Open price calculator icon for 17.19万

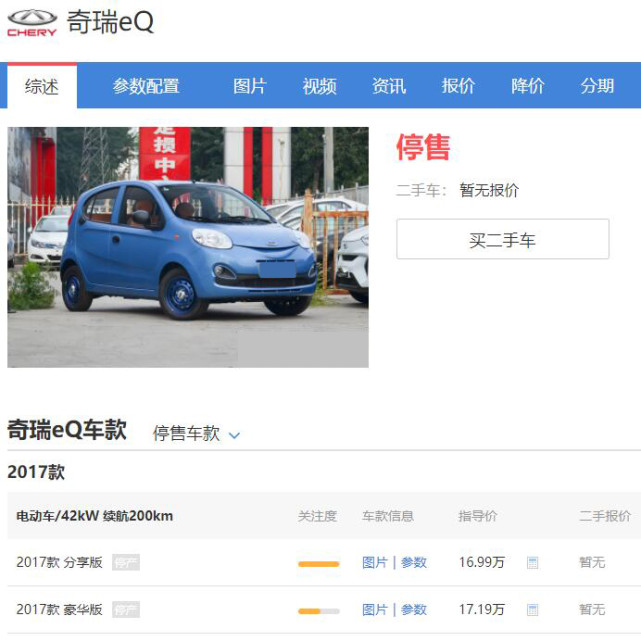point(532,610)
